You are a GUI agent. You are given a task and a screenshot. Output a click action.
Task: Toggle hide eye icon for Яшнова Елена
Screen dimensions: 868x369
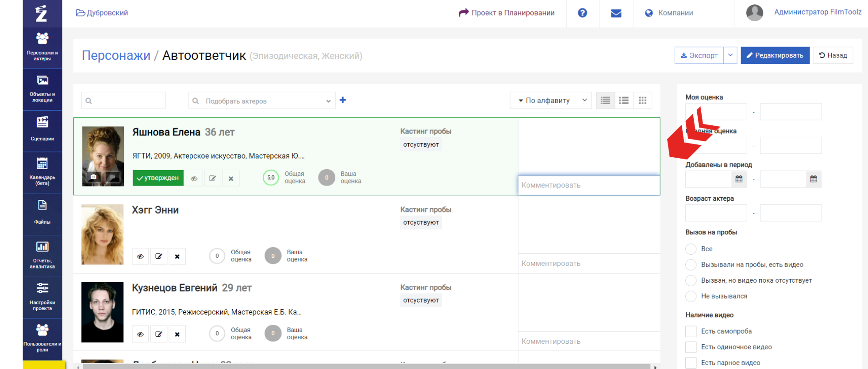[x=194, y=179]
